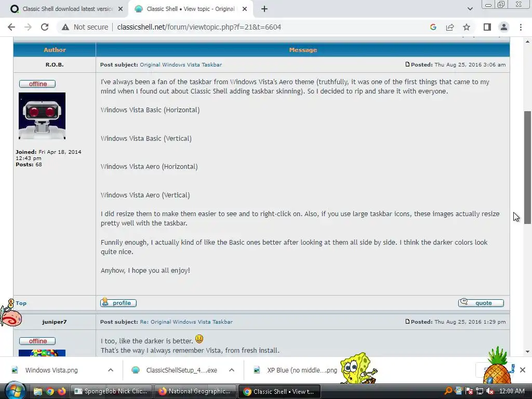
Task: Click post icon beside 1:29 pm date
Action: (x=407, y=321)
